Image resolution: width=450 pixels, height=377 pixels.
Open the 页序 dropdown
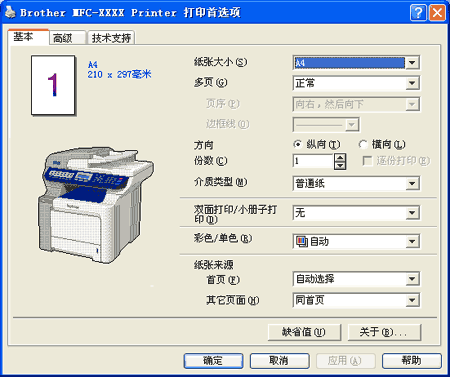pos(356,104)
